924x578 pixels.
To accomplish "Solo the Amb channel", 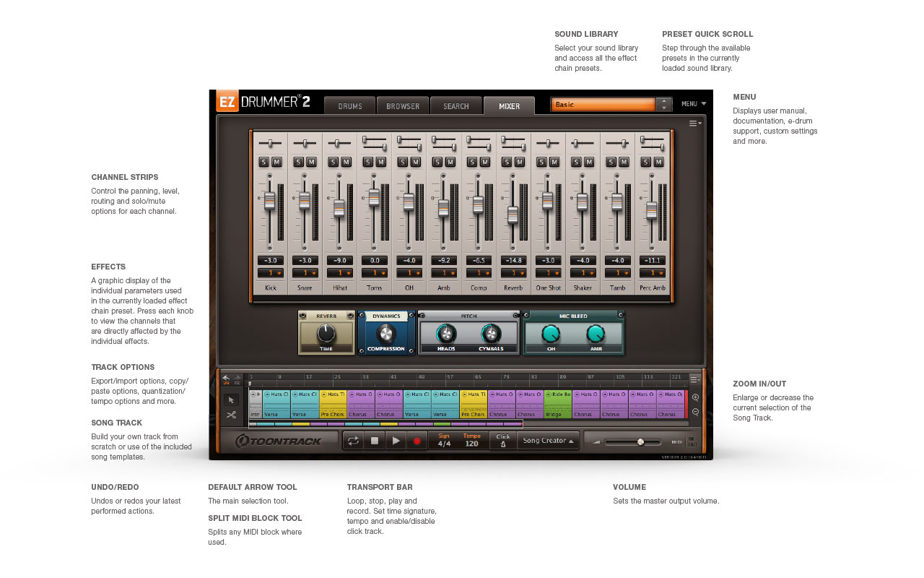I will click(437, 162).
